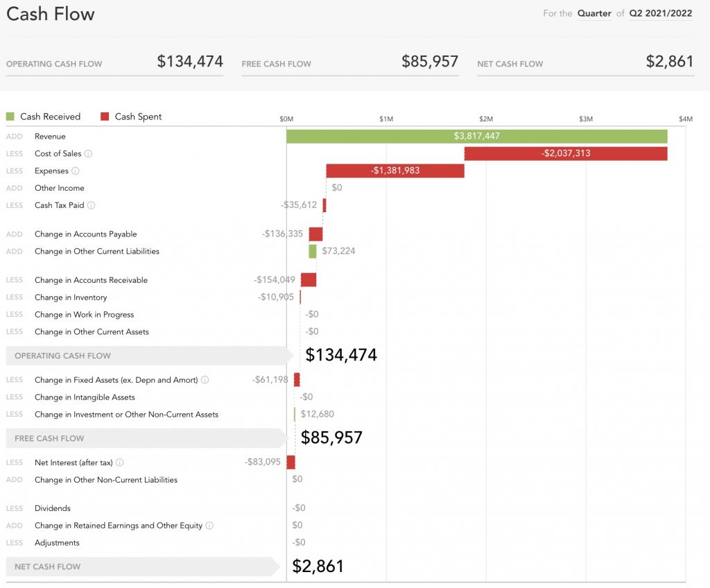Click the large $85,957 total in chart
Viewport: 710px width, 588px height.
(331, 437)
